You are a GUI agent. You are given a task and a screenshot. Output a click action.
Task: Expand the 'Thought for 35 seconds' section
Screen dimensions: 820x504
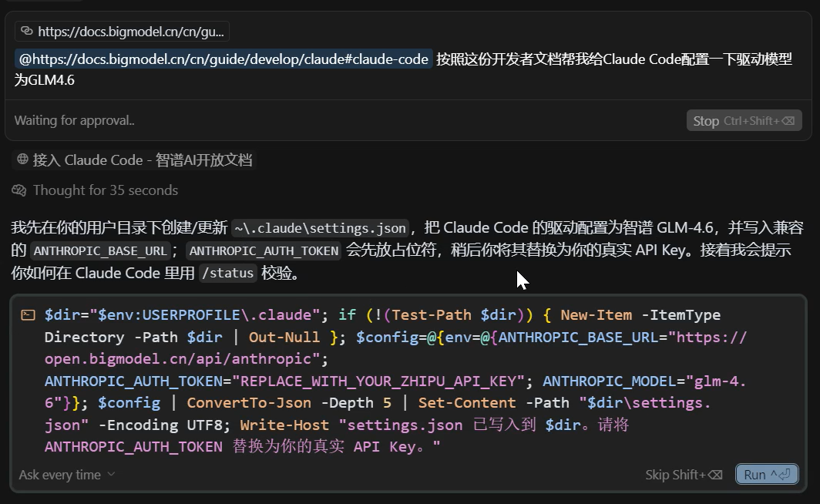tap(95, 190)
